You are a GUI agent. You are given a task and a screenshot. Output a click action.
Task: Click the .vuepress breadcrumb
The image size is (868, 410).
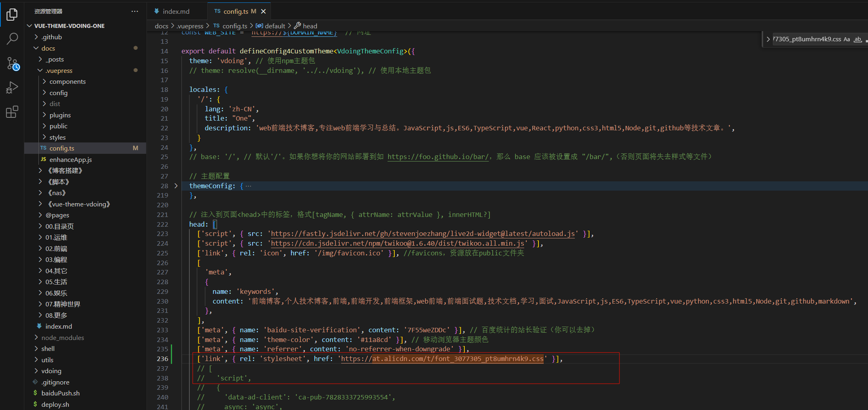point(190,26)
